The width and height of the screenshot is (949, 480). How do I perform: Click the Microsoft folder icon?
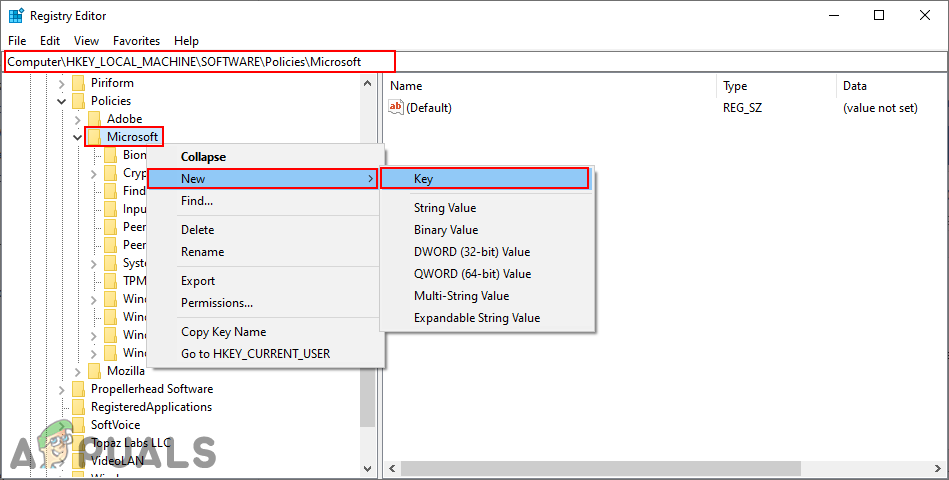point(94,137)
